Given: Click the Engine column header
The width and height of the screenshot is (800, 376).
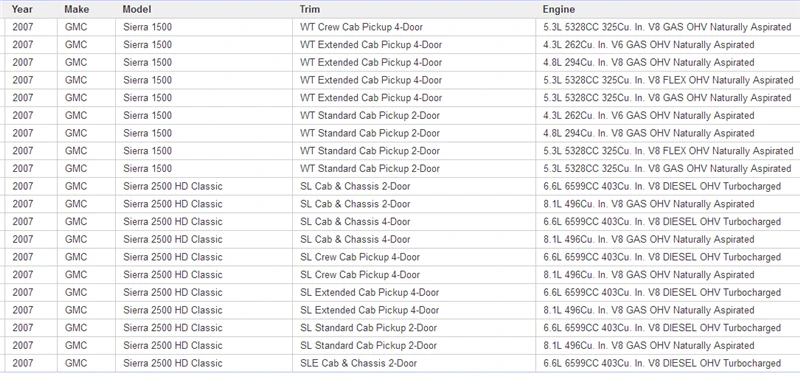Looking at the screenshot, I should pyautogui.click(x=559, y=9).
